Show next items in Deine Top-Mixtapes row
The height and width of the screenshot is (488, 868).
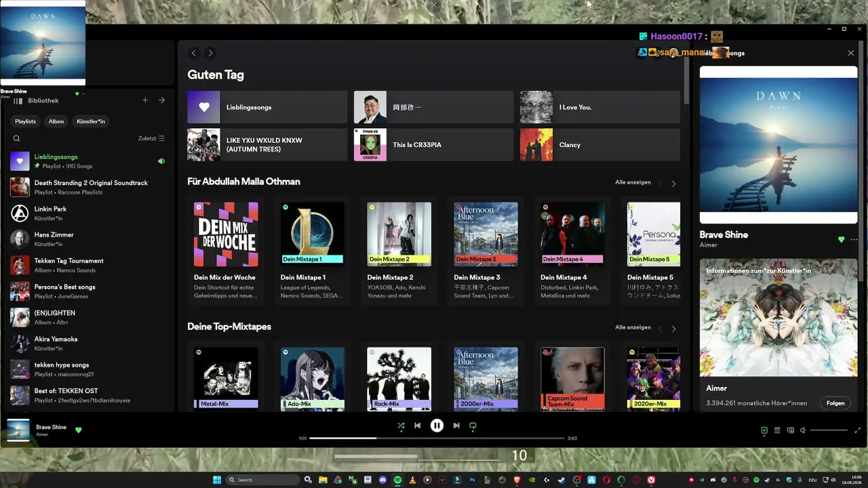click(x=673, y=329)
